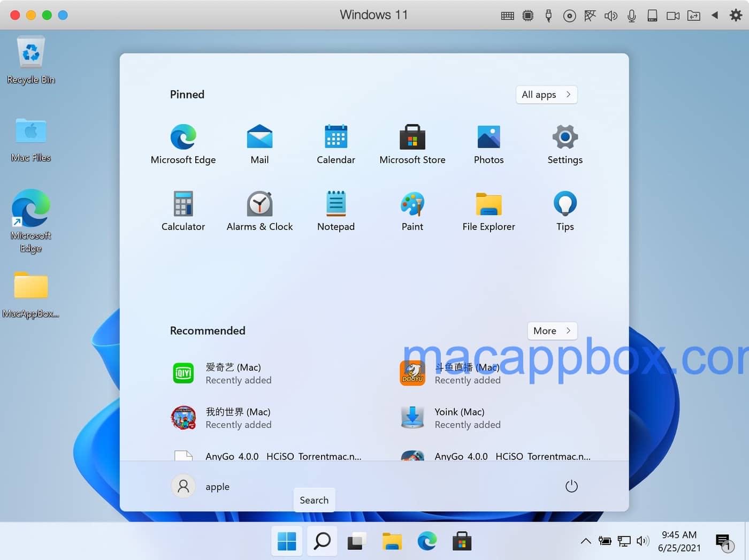Show all apps list
The width and height of the screenshot is (749, 560).
pos(546,95)
